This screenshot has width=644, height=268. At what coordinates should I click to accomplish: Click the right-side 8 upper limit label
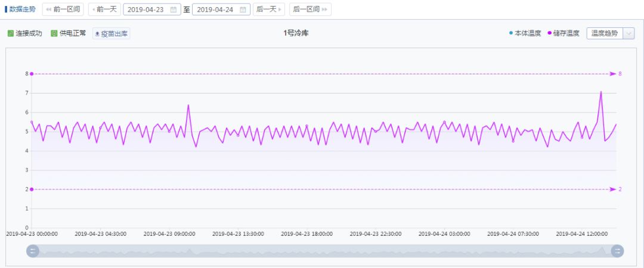620,74
